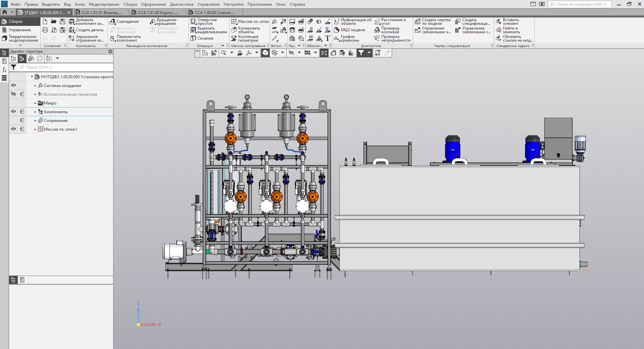Expand the Компоненты tree node

coord(35,112)
